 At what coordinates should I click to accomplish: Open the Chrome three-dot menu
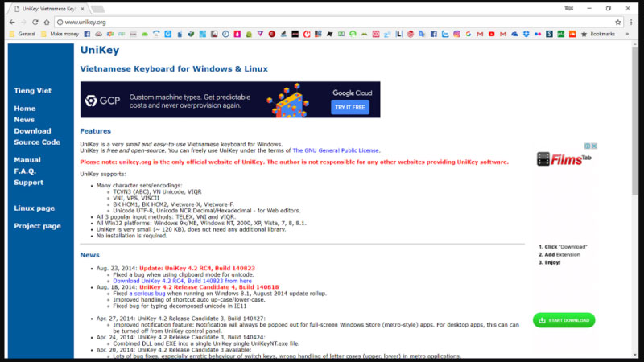point(631,22)
